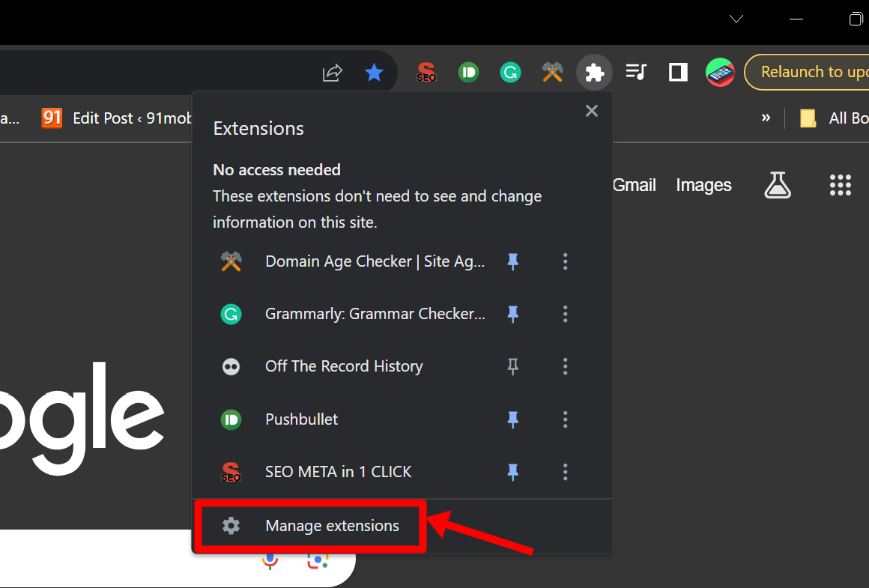Open more options for Pushbullet

pyautogui.click(x=566, y=419)
